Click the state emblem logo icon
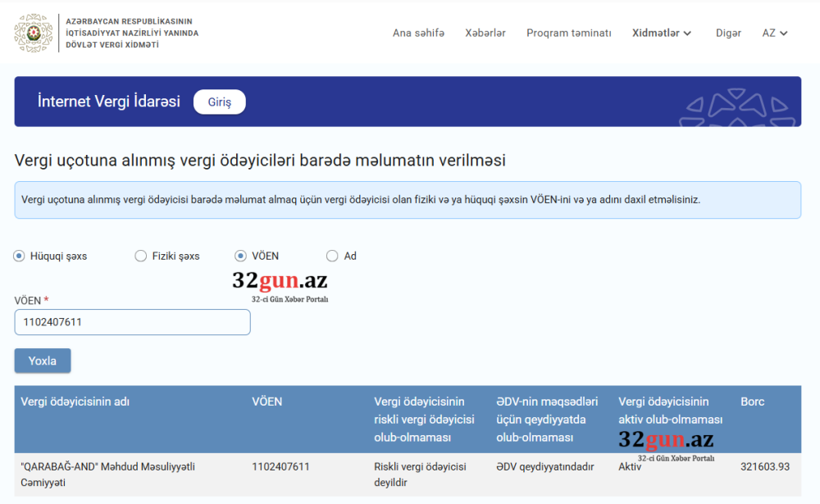This screenshot has width=820, height=504. coord(34,33)
